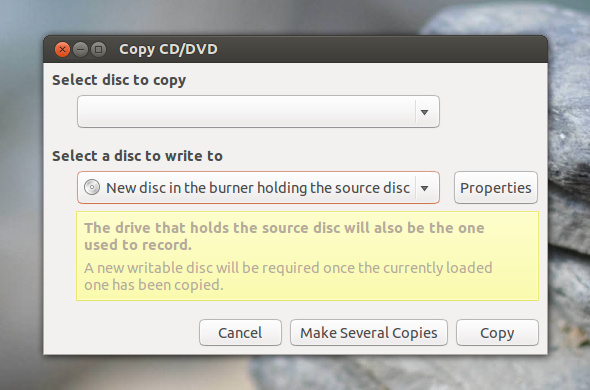The width and height of the screenshot is (590, 390).
Task: Open the burn Properties button
Action: (x=496, y=187)
